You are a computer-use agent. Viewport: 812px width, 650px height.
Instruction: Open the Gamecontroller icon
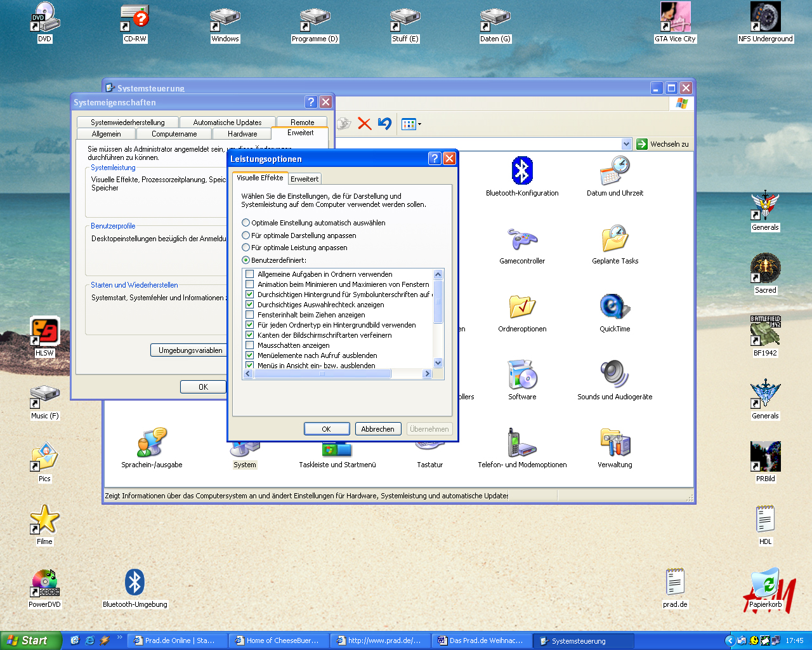tap(521, 240)
